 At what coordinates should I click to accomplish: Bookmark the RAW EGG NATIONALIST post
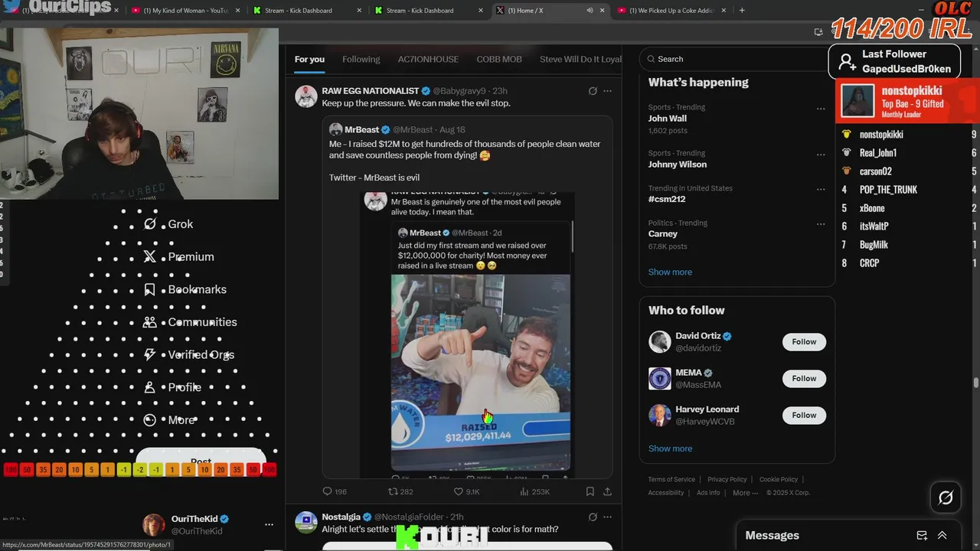coord(590,491)
